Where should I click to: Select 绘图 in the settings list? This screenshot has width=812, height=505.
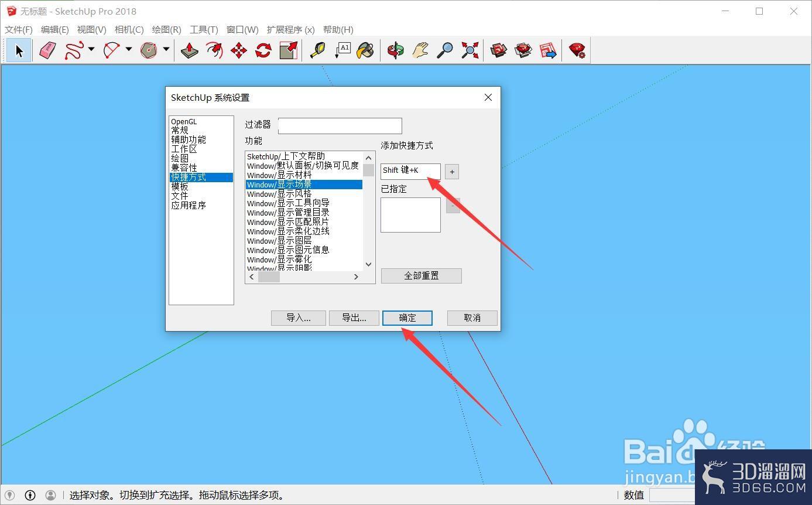180,158
